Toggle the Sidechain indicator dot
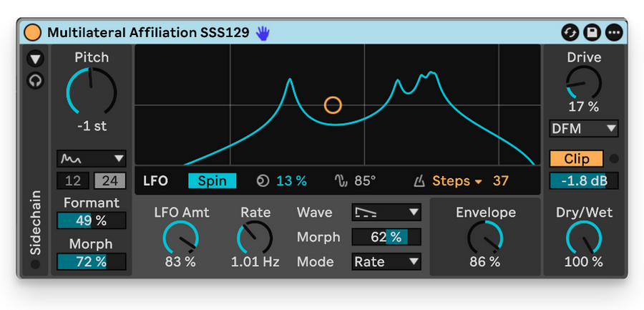The width and height of the screenshot is (644, 310). coord(35,264)
